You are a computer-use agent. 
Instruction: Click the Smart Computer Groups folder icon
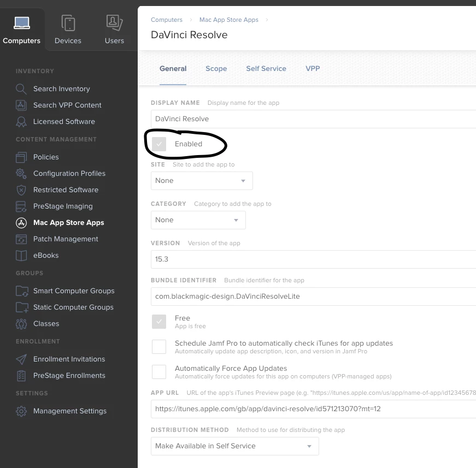22,291
